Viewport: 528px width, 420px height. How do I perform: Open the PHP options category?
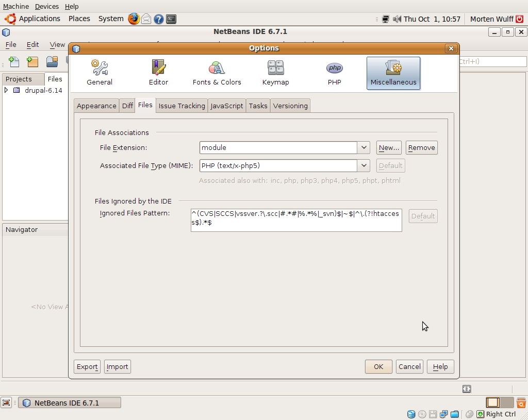(334, 73)
